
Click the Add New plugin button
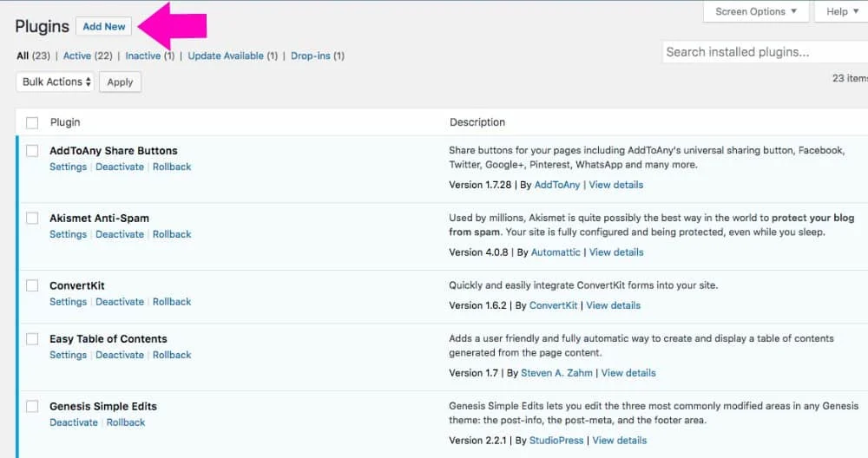104,27
